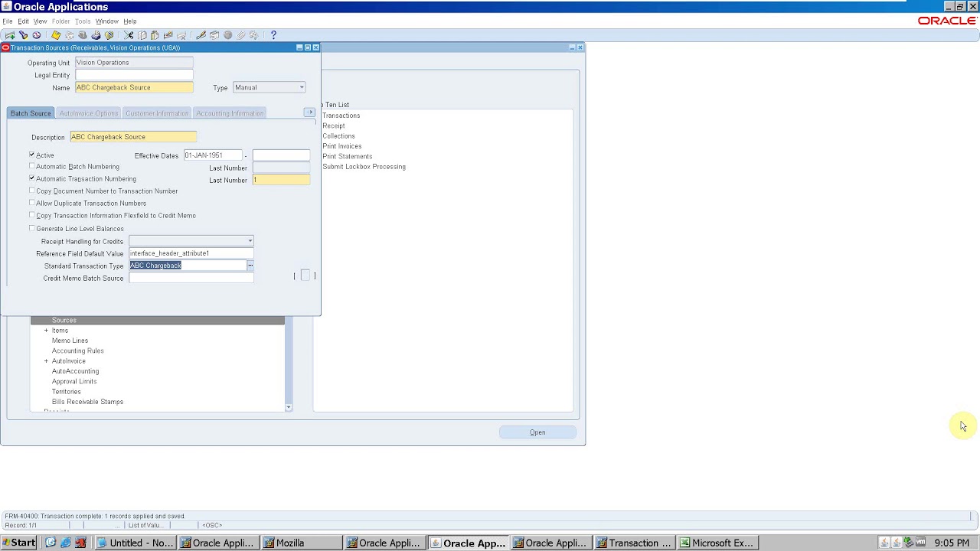
Task: Click the New record toolbar icon
Action: point(10,35)
